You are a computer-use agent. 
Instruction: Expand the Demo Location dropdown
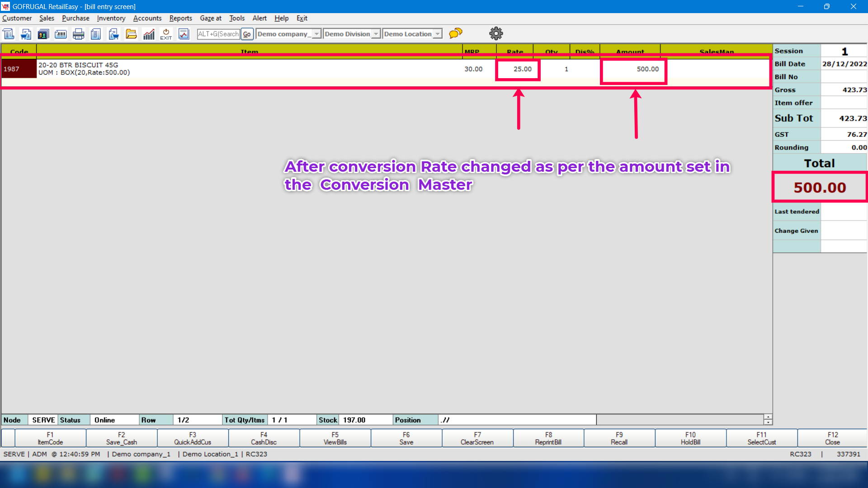tap(437, 34)
